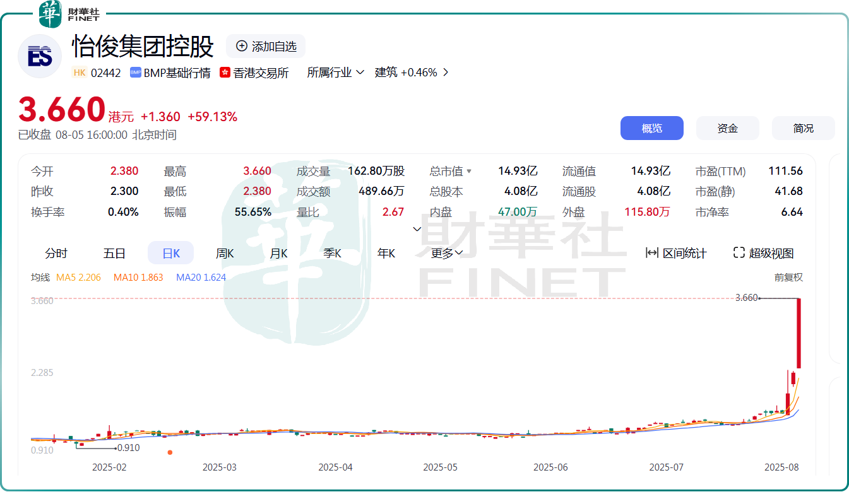Click the orange dot marker on chart

click(170, 452)
